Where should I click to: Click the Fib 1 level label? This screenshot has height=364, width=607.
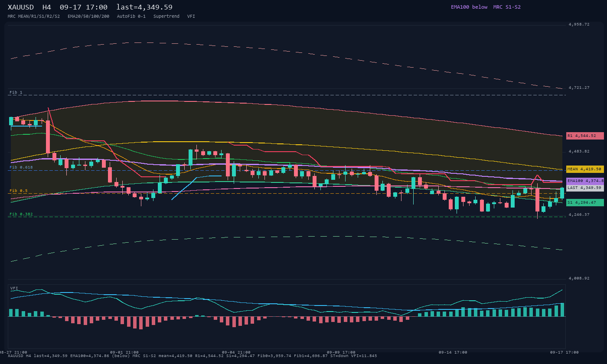point(16,92)
